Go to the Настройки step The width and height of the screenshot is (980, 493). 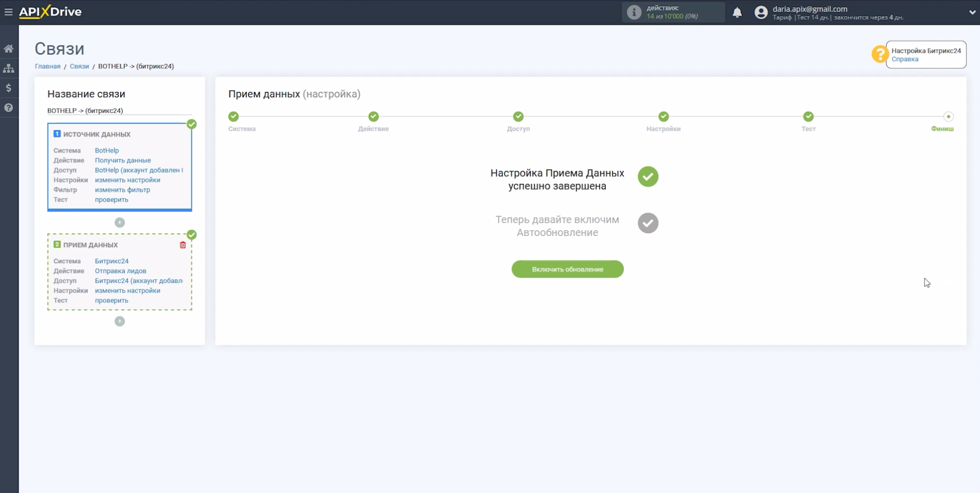click(664, 117)
